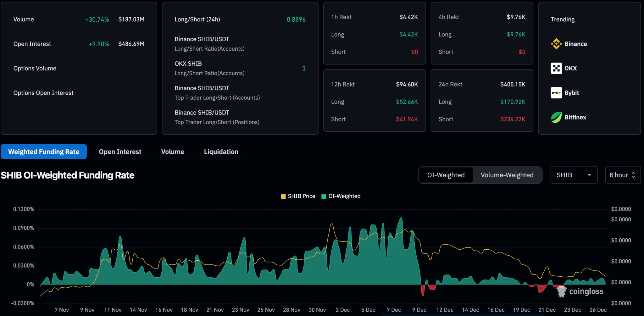This screenshot has height=316, width=644.
Task: Click the SHIB OI-Weighted Funding Rate heading
Action: coord(68,175)
